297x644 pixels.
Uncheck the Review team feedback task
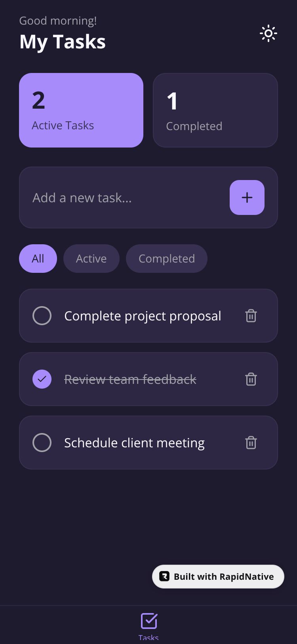tap(42, 379)
